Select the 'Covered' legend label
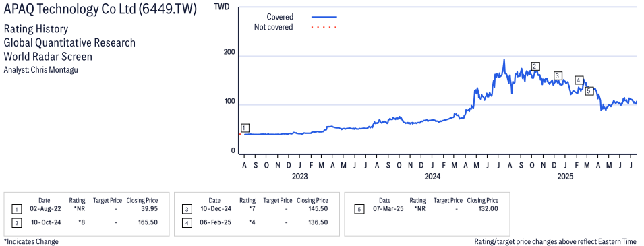The height and width of the screenshot is (246, 644). 280,17
